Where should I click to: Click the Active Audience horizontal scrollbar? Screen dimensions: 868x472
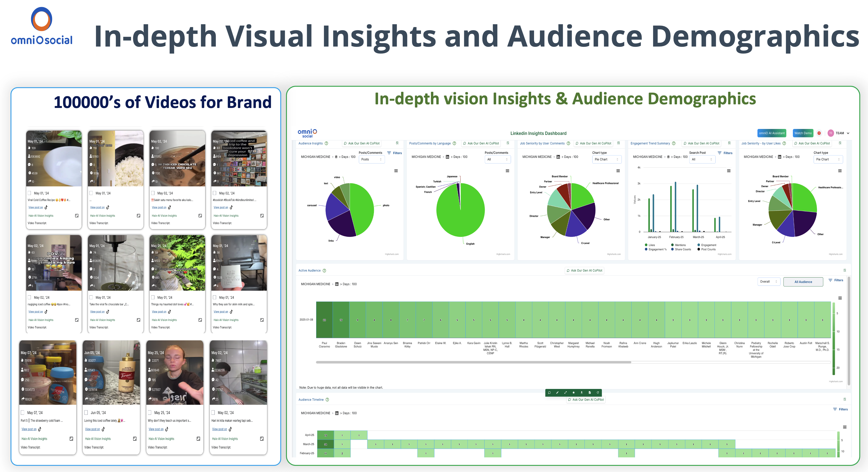pos(473,363)
